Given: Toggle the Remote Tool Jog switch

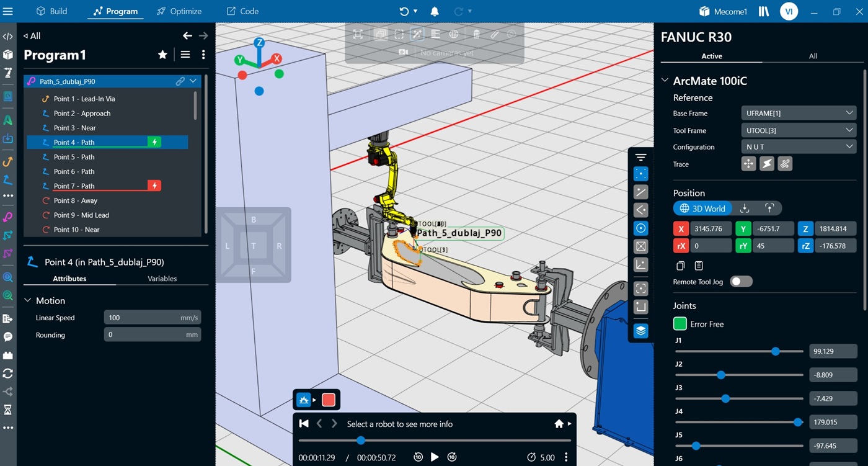Looking at the screenshot, I should (x=741, y=282).
